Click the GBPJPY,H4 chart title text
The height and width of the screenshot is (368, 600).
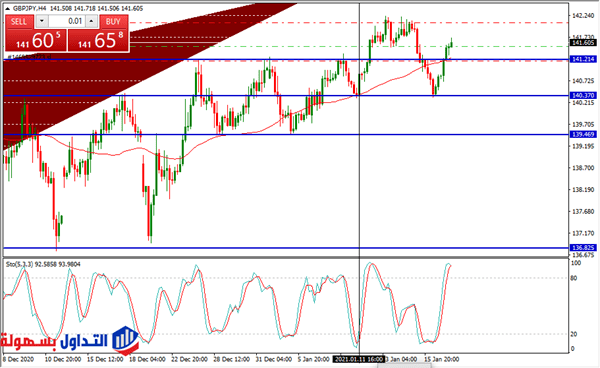29,8
